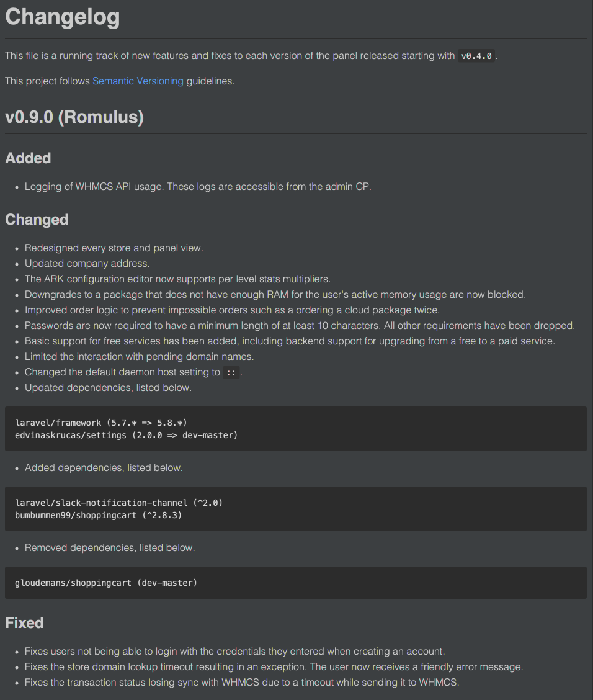Click the Changed section heading
Screen dimensions: 593x700
pyautogui.click(x=37, y=220)
